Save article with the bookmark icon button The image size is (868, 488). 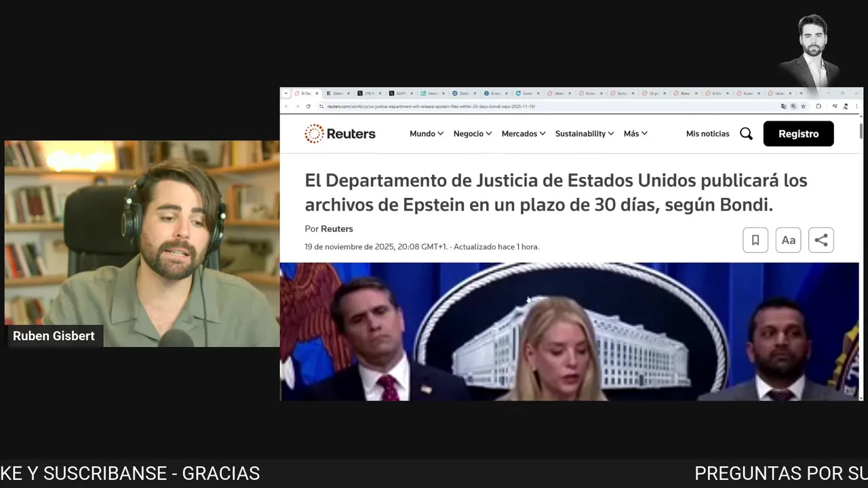(755, 240)
